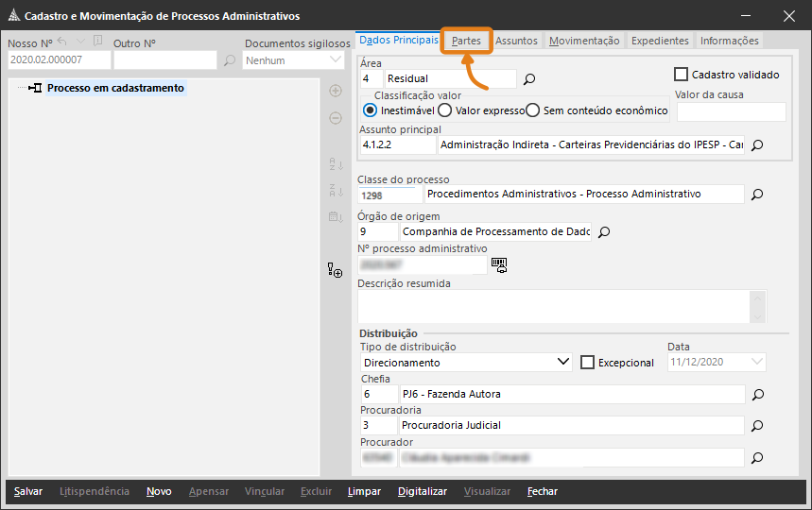Click the Chefia lookup magnifier icon
This screenshot has height=510, width=812.
tap(756, 394)
